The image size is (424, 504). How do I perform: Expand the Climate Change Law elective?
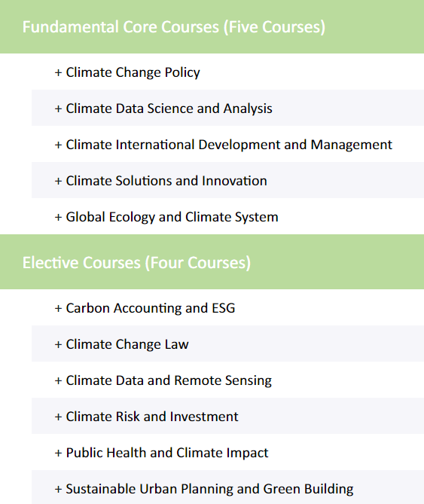(x=227, y=344)
